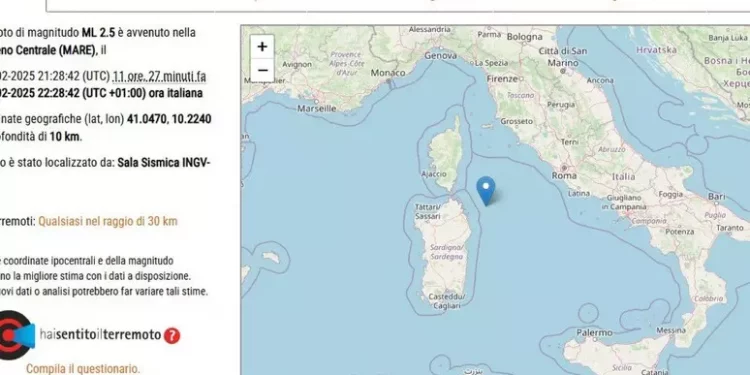
Task: Click the Parma label on map
Action: pyautogui.click(x=489, y=35)
